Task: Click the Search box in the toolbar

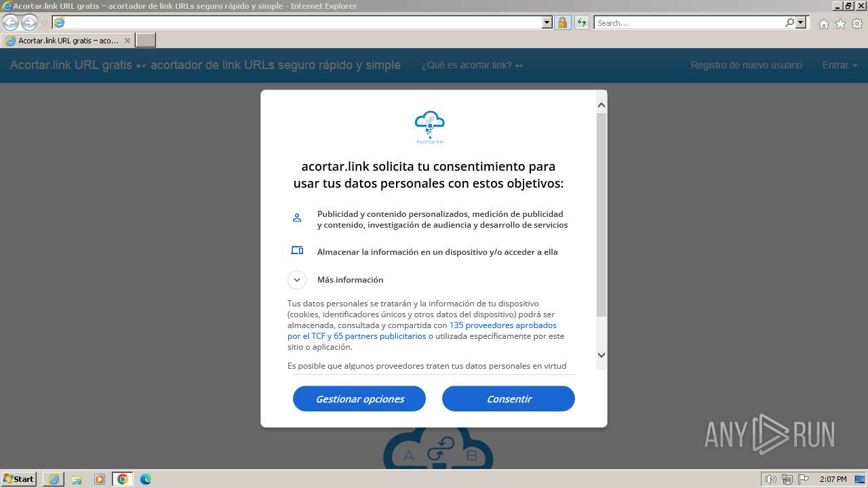Action: coord(688,22)
